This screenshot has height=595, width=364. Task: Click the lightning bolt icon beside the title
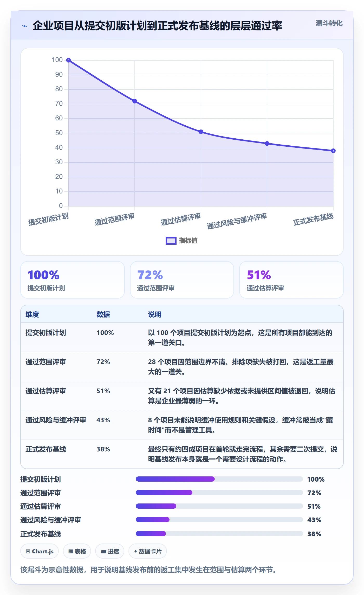coord(25,26)
